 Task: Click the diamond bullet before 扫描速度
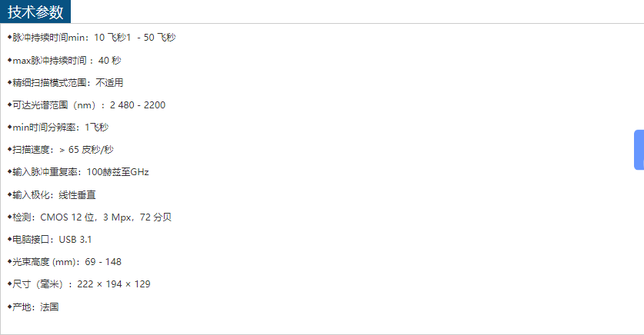(x=9, y=149)
